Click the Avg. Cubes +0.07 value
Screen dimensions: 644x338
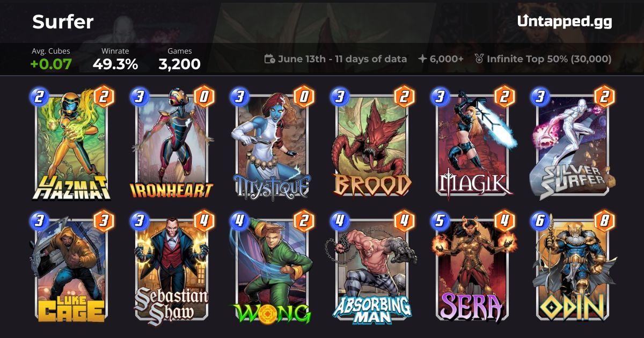[51, 64]
